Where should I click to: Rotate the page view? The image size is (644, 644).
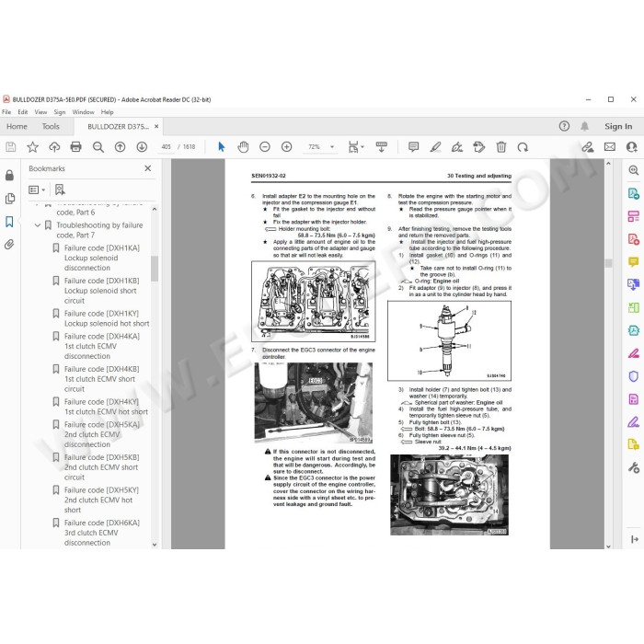pos(523,147)
